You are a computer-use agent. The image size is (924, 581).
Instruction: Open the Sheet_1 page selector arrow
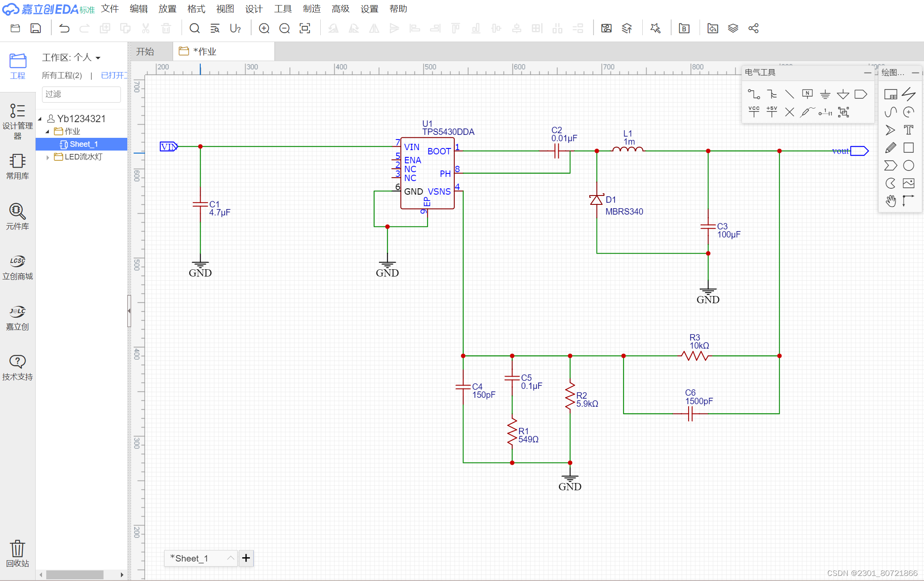point(230,558)
